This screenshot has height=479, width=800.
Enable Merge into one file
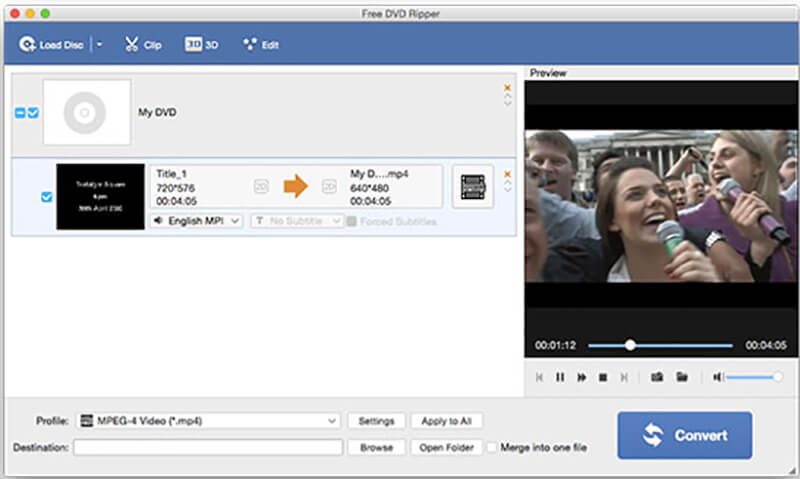pos(492,448)
